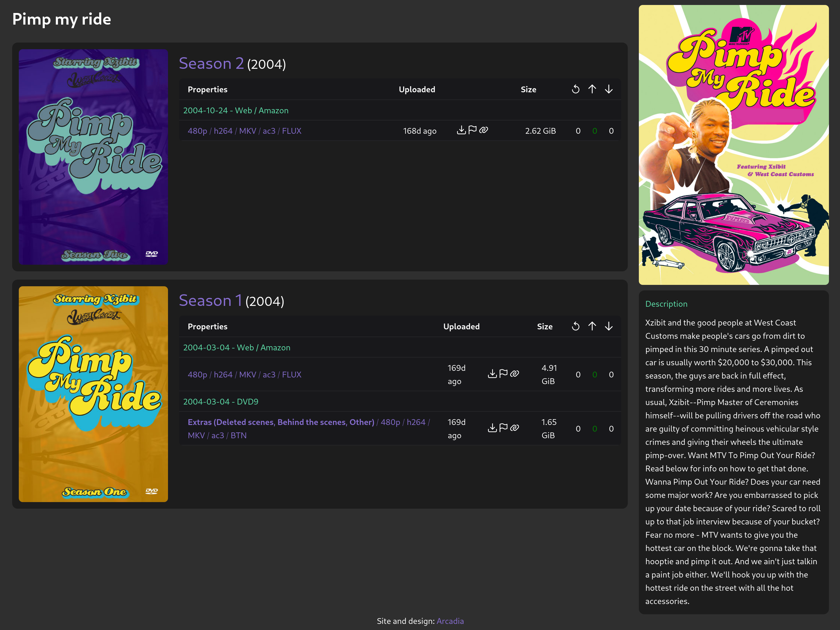Download the Season 1 Extras torrent

492,428
